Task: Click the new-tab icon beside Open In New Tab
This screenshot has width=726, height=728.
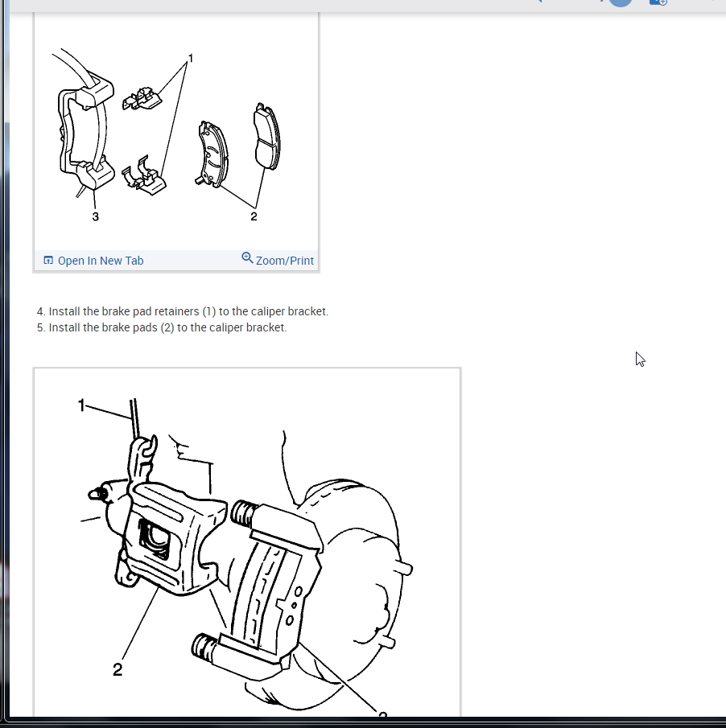Action: [48, 260]
